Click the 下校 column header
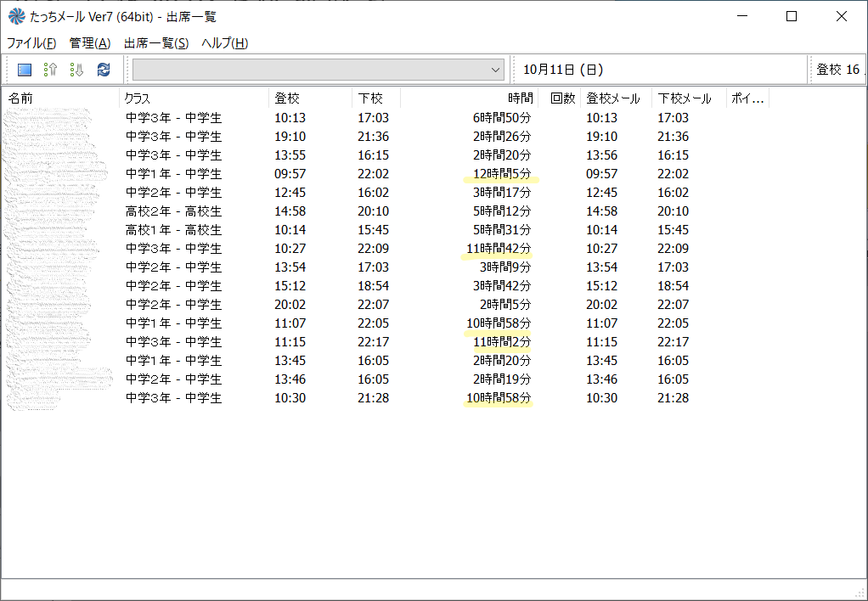This screenshot has width=868, height=601. (x=375, y=98)
